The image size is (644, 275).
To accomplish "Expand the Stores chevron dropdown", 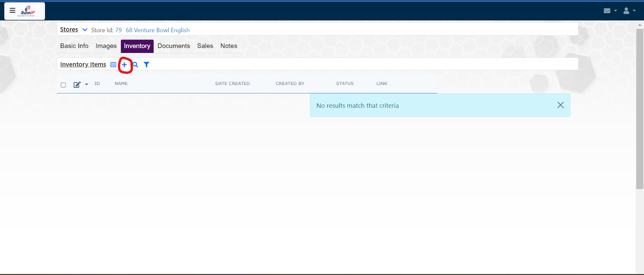I will click(85, 30).
